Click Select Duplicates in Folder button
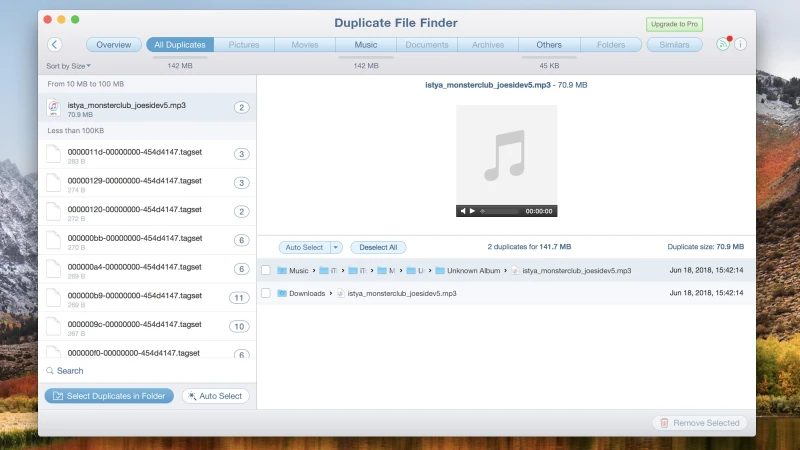 109,396
